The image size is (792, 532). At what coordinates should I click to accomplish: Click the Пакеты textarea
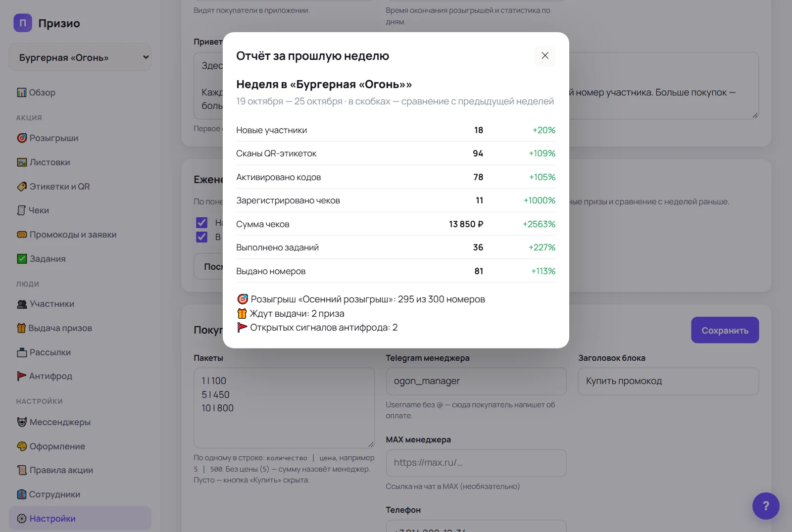[x=284, y=408]
